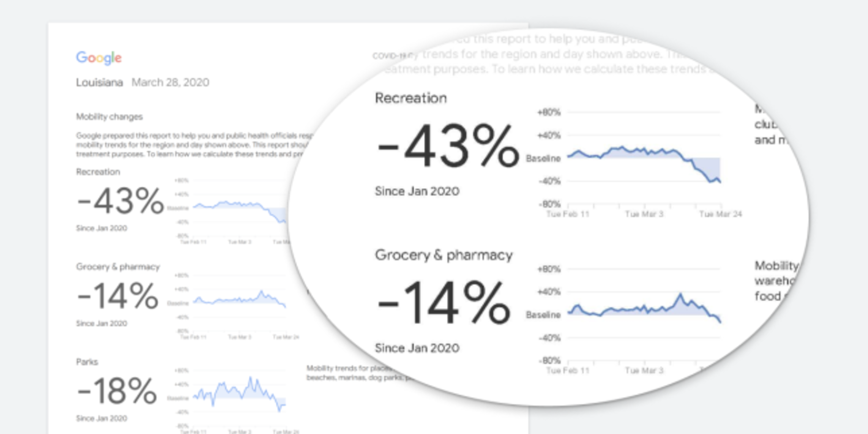The width and height of the screenshot is (868, 434).
Task: Click the Google logo
Action: pyautogui.click(x=99, y=58)
